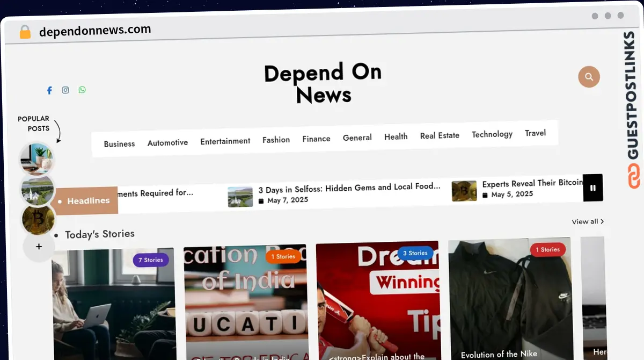Open the church landscape popular post thumbnail
644x360 pixels.
pyautogui.click(x=38, y=189)
